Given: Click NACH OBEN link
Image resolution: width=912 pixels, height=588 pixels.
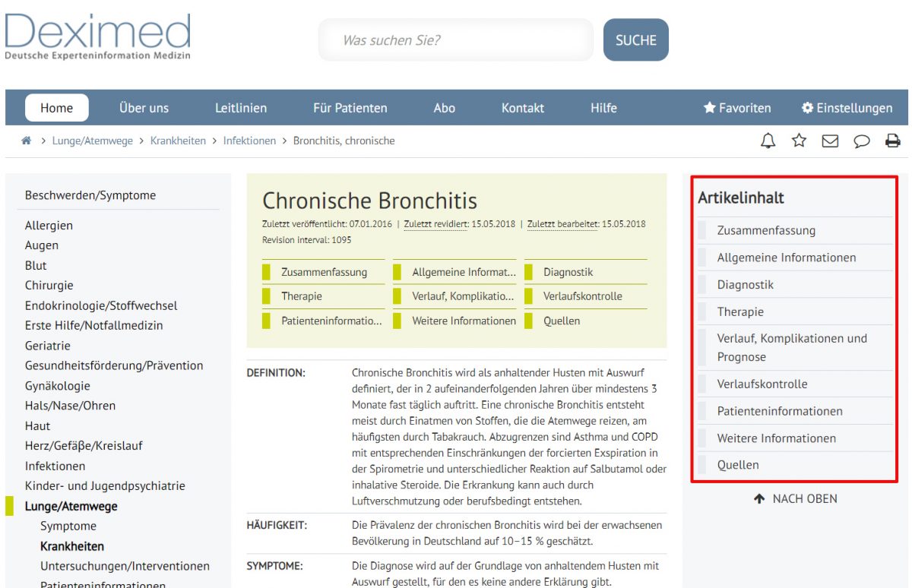Looking at the screenshot, I should click(x=796, y=499).
